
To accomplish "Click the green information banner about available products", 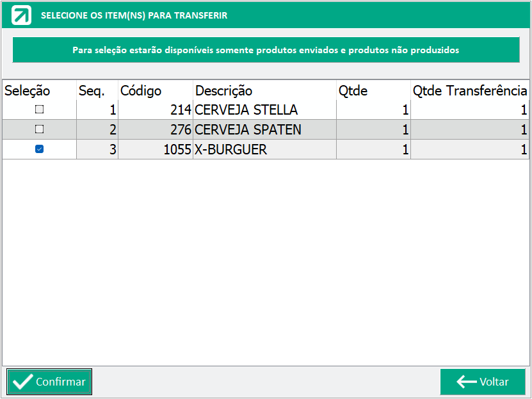I will tap(266, 50).
